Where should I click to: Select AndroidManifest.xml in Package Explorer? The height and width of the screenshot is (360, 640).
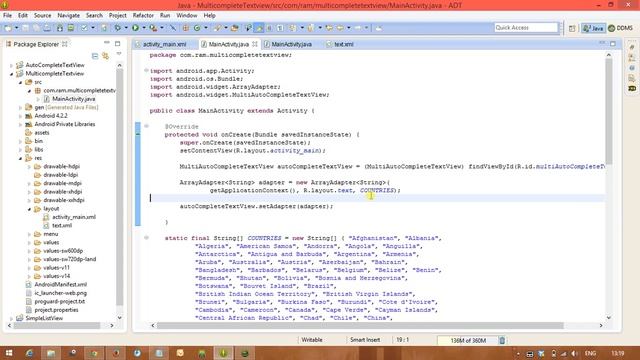(60, 284)
